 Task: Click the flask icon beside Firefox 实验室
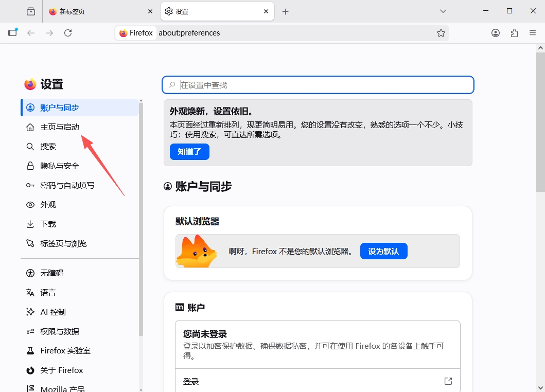[30, 351]
